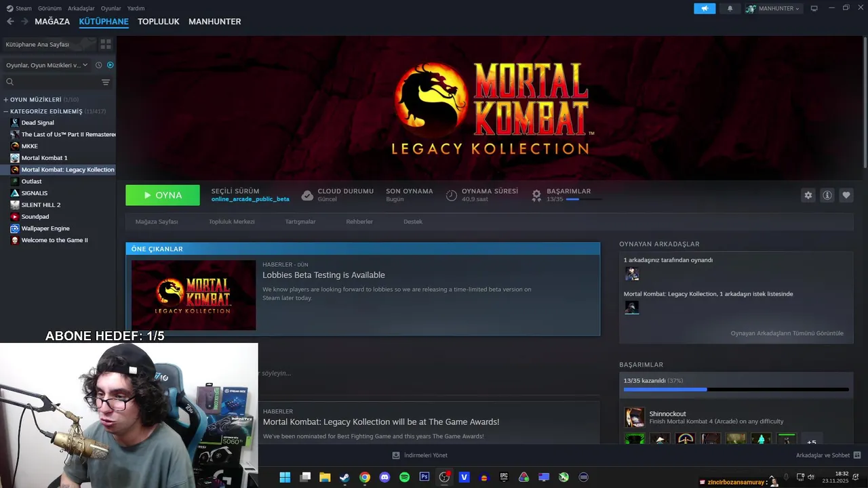Open advanced library filter options
This screenshot has width=868, height=488.
pos(106,82)
